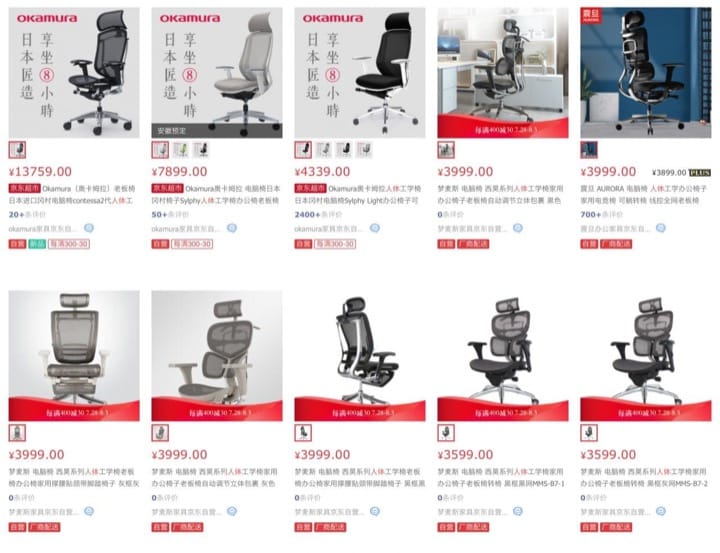Open title link of ¥7899 Okamura Sylphy chair
Screen dimensions: 720x553
[216, 195]
